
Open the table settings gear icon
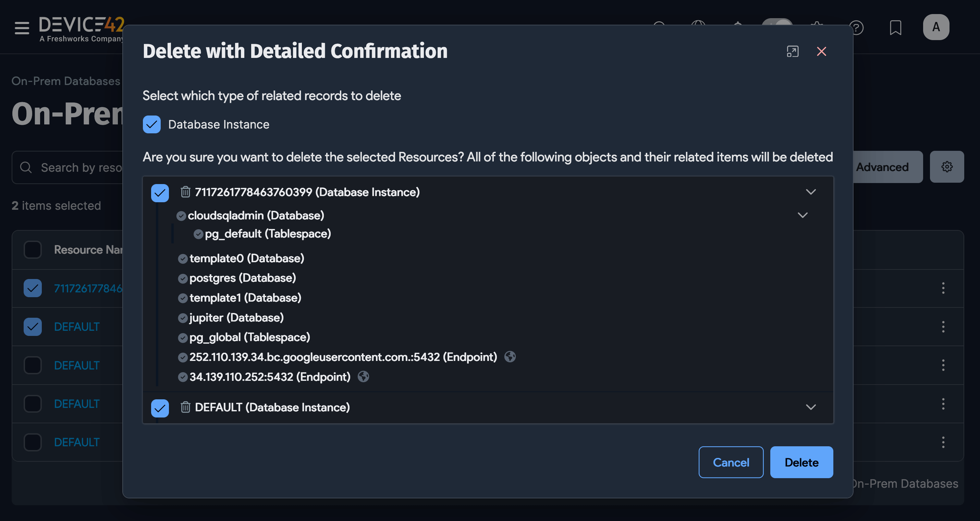pyautogui.click(x=947, y=166)
